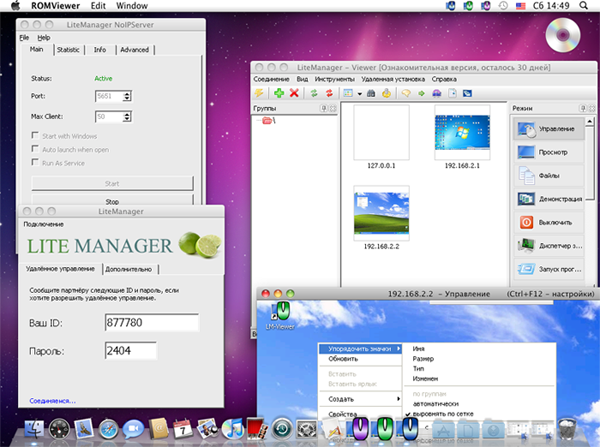Screen dimensions: 600x447
Task: Switch to Дополнительно tab in LiteManager window
Action: (x=129, y=269)
